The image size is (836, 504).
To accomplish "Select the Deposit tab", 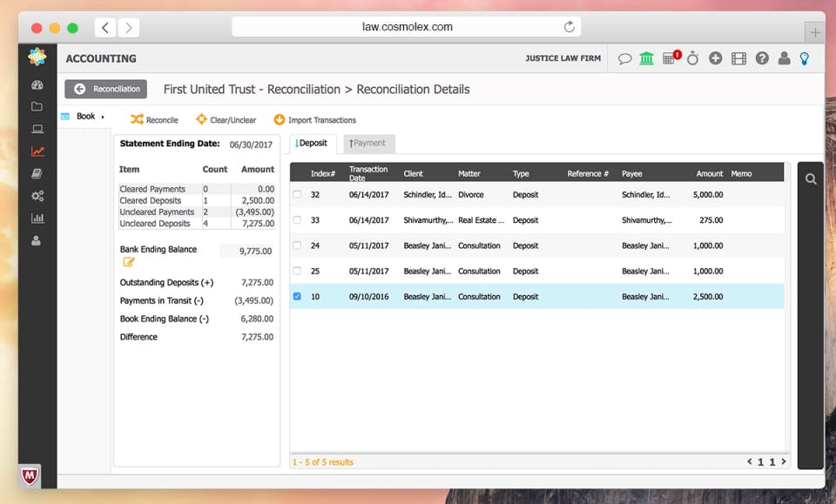I will (313, 144).
